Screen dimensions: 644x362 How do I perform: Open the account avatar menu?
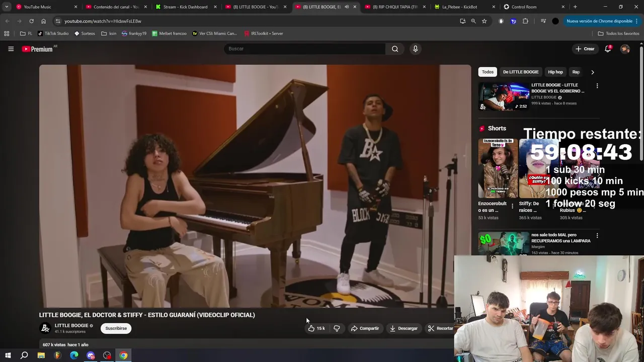coord(625,49)
